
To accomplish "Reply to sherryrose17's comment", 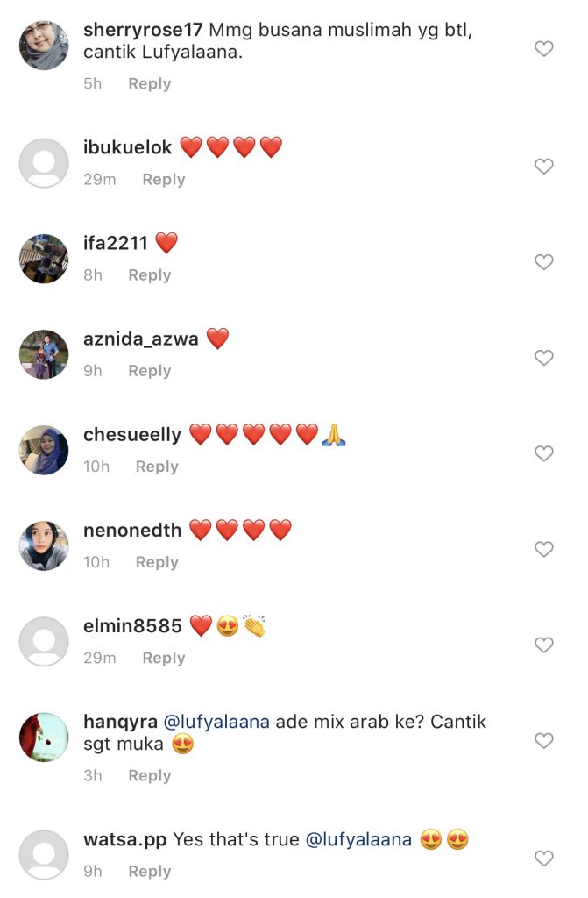I will point(150,83).
